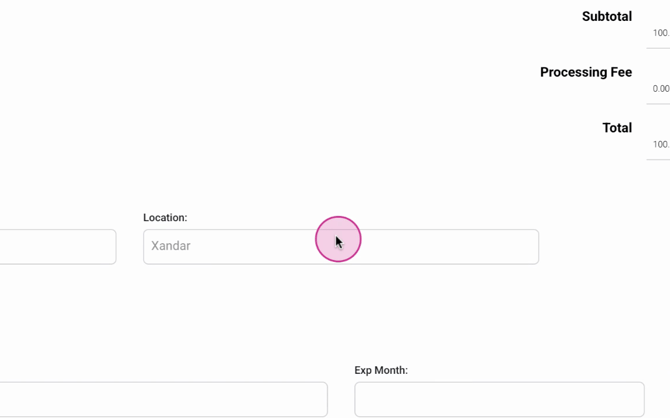Click the 100 value under Subtotal
The width and height of the screenshot is (670, 418).
pos(660,34)
